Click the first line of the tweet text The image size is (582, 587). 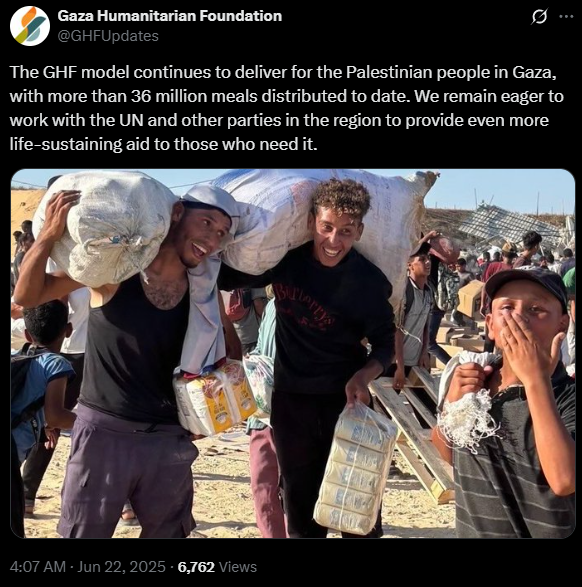283,72
